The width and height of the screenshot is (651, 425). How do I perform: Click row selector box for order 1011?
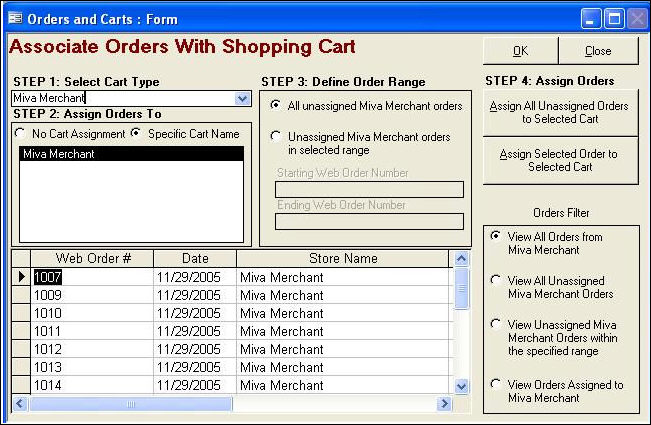(x=21, y=331)
